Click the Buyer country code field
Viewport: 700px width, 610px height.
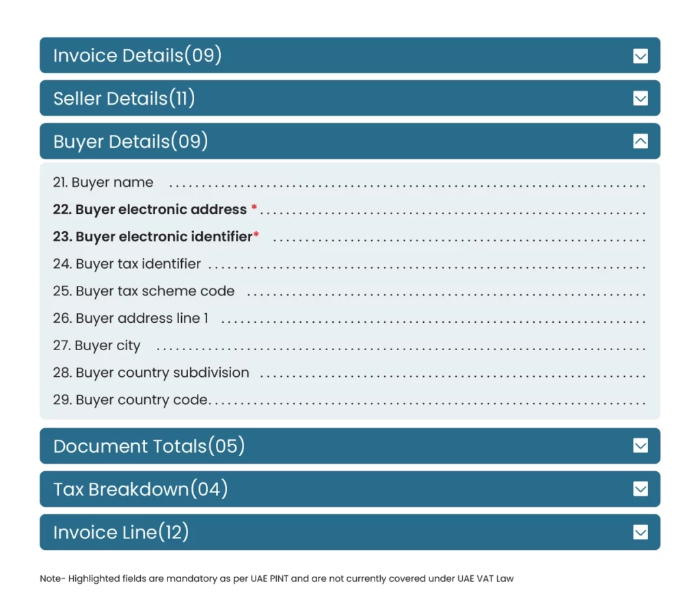(131, 400)
